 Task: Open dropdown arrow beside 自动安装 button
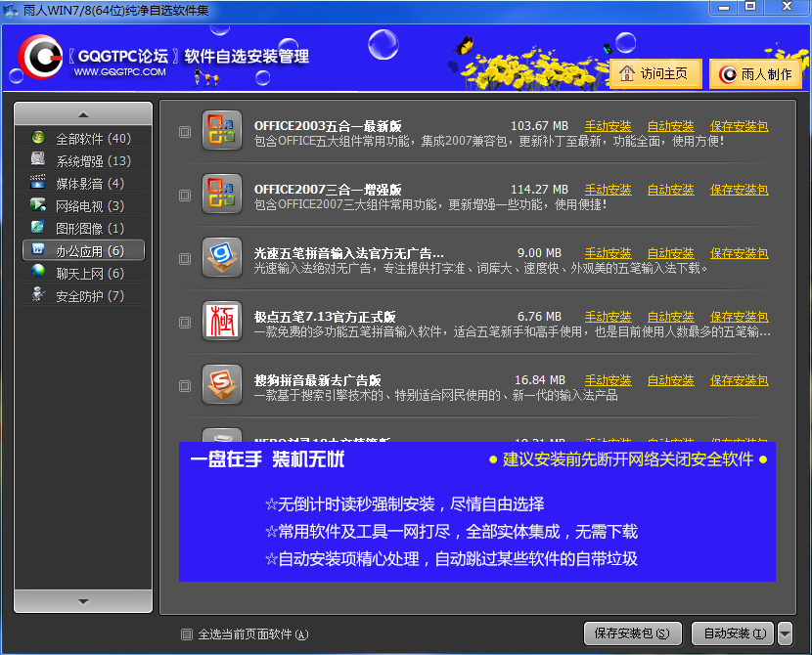786,633
